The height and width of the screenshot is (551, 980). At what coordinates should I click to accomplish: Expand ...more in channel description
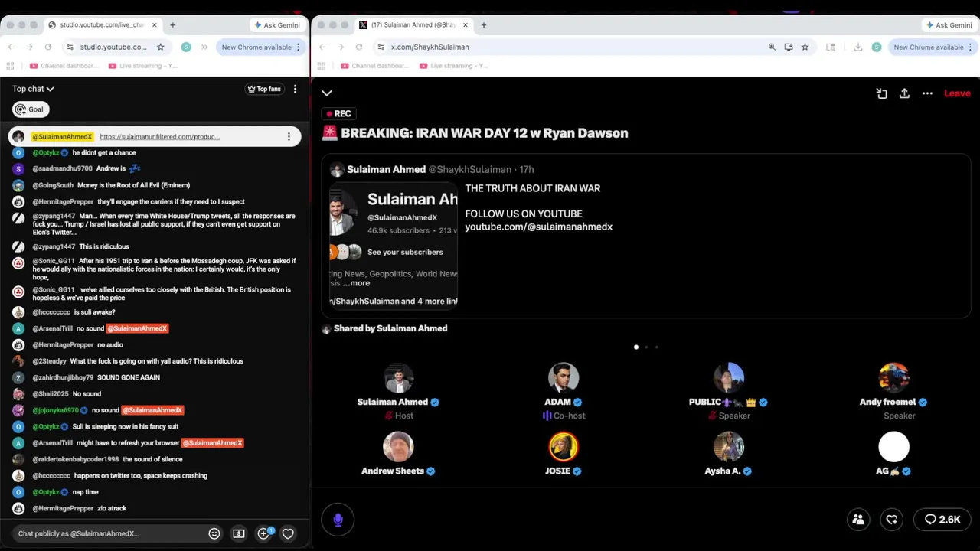357,283
